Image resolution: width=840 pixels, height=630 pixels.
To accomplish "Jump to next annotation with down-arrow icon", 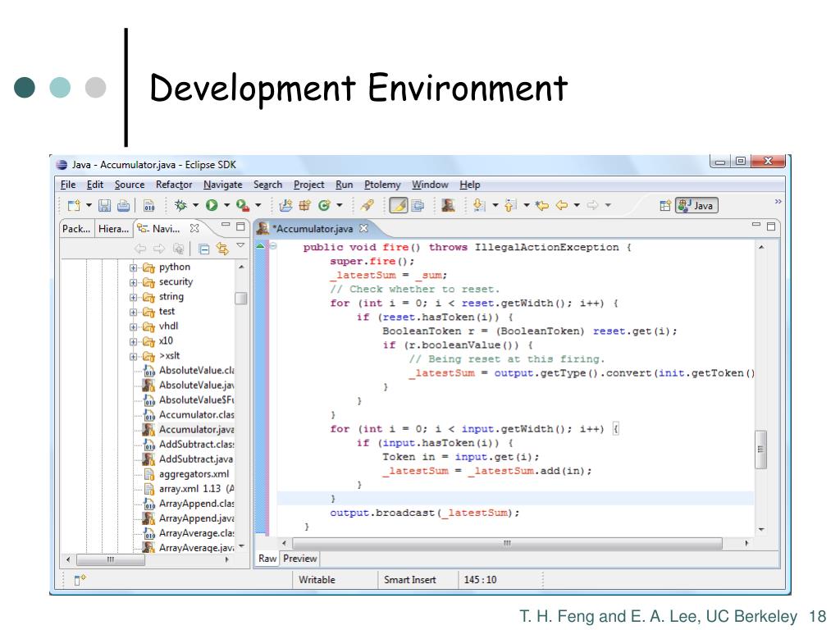I will [x=479, y=205].
